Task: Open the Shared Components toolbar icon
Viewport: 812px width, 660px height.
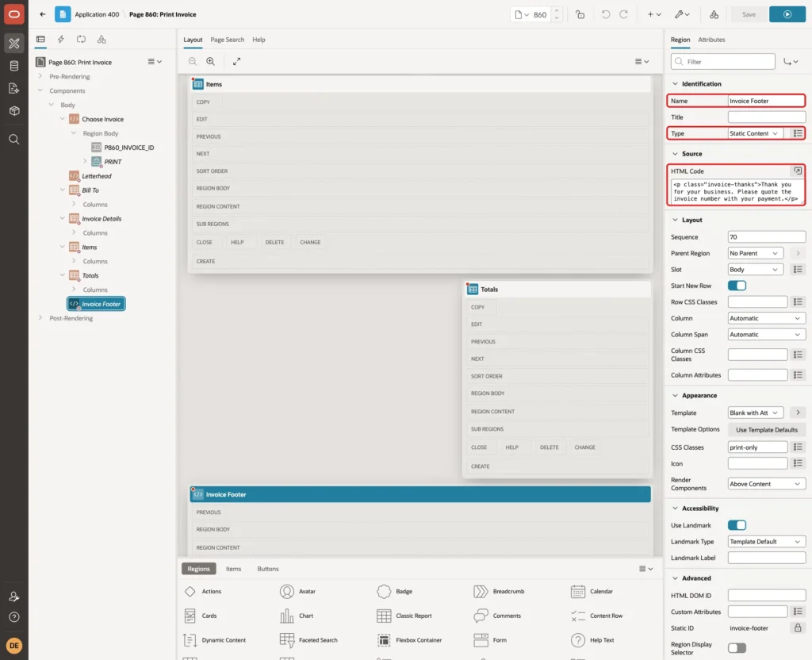Action: (x=714, y=14)
